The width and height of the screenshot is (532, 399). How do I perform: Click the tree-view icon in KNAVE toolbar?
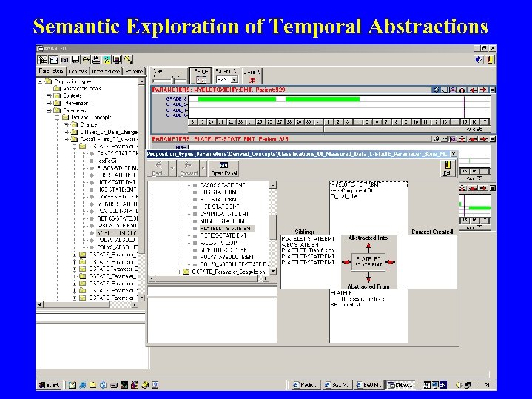click(x=42, y=60)
